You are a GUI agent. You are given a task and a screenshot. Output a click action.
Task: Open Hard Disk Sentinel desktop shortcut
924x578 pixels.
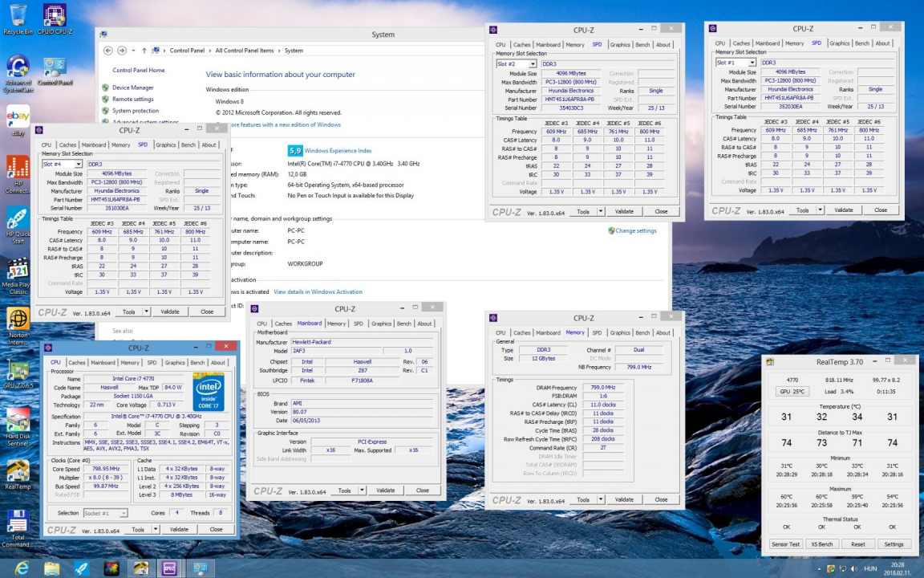coord(18,427)
